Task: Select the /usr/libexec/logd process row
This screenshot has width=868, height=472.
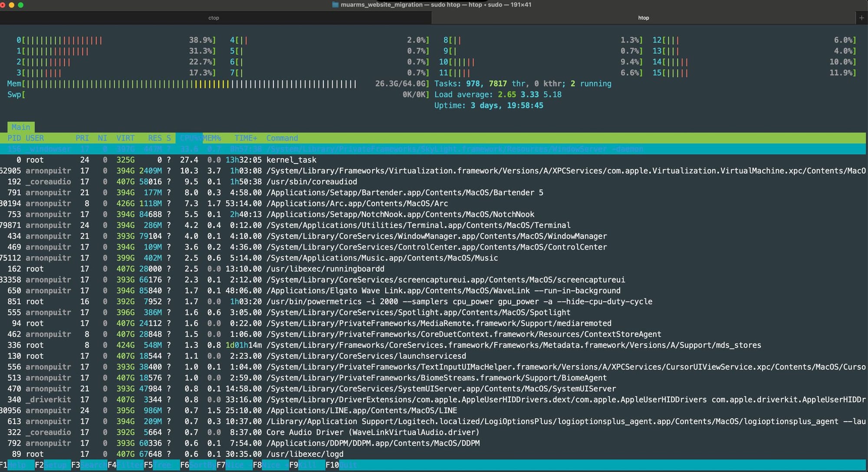Action: (x=433, y=454)
